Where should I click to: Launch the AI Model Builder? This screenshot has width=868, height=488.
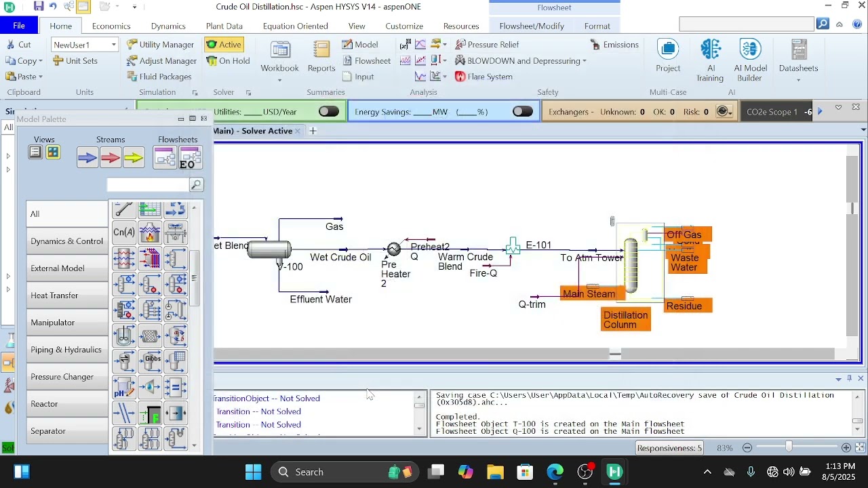pos(751,60)
